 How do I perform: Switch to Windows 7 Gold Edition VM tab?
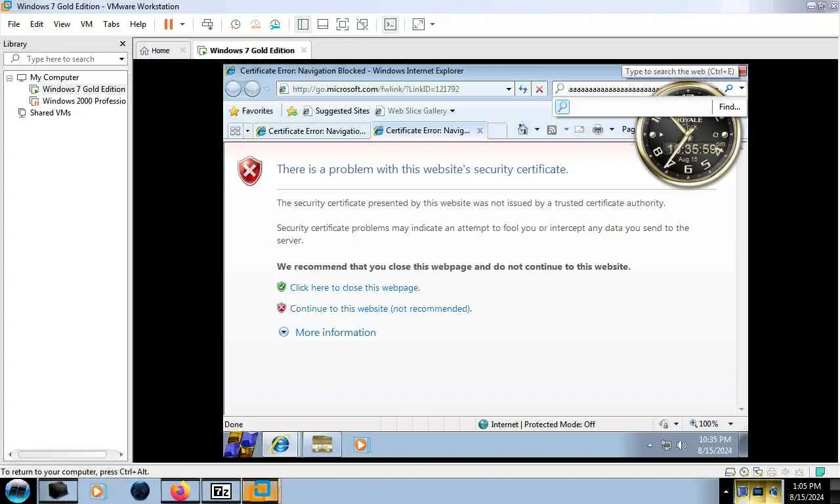(x=252, y=51)
